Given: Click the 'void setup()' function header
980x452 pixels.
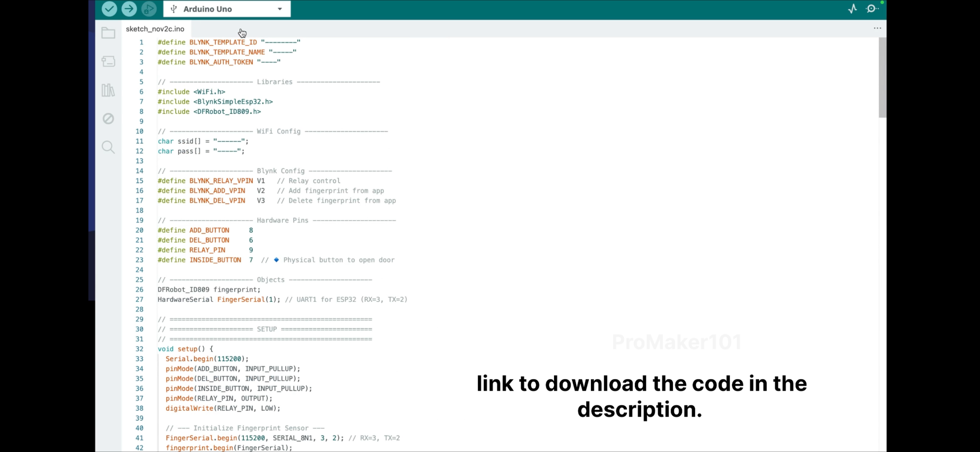Looking at the screenshot, I should (185, 349).
